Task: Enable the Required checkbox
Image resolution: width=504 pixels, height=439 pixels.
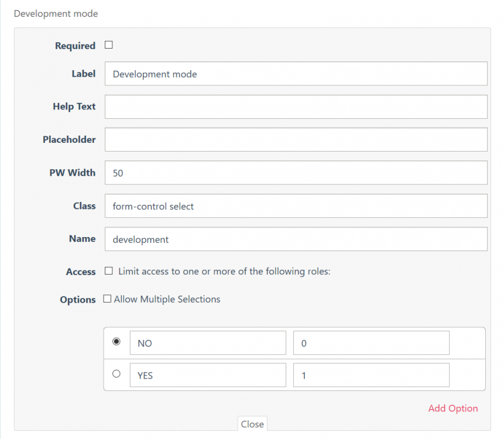Action: 108,45
